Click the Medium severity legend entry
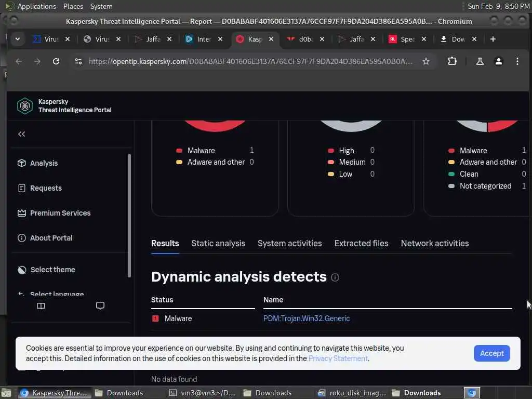532x399 pixels. pyautogui.click(x=352, y=162)
